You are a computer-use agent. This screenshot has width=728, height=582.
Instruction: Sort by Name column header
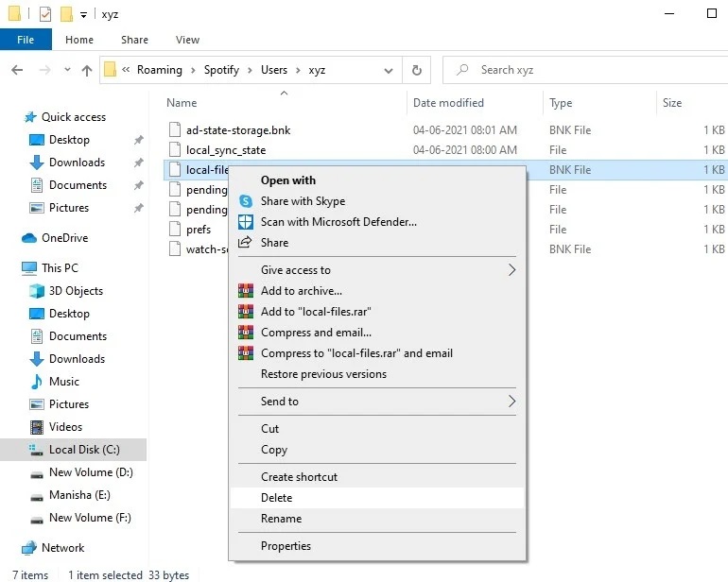182,103
